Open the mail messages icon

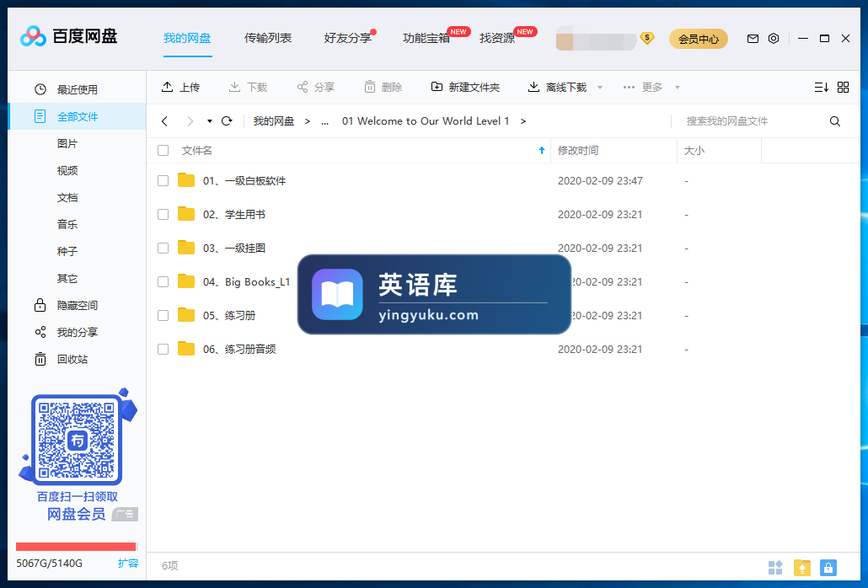(x=753, y=38)
